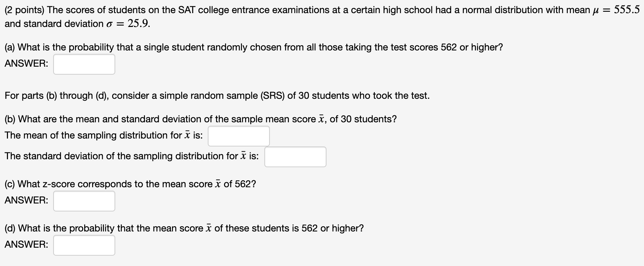Click the z-score answer box for part (c)
This screenshot has width=644, height=266.
pyautogui.click(x=84, y=201)
